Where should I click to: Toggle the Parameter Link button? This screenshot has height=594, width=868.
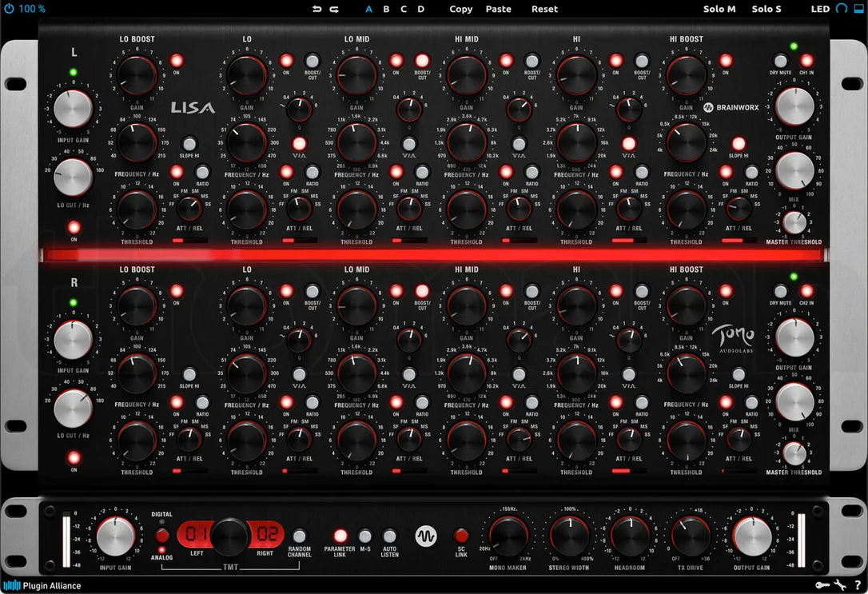point(340,536)
